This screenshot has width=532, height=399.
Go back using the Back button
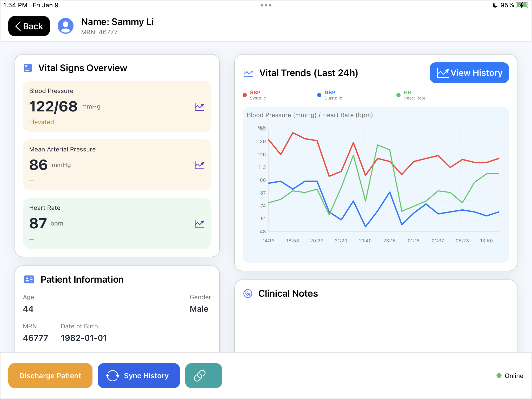29,26
